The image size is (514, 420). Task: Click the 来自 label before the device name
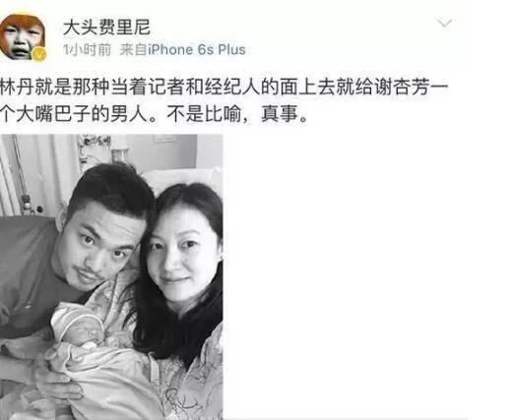click(133, 50)
